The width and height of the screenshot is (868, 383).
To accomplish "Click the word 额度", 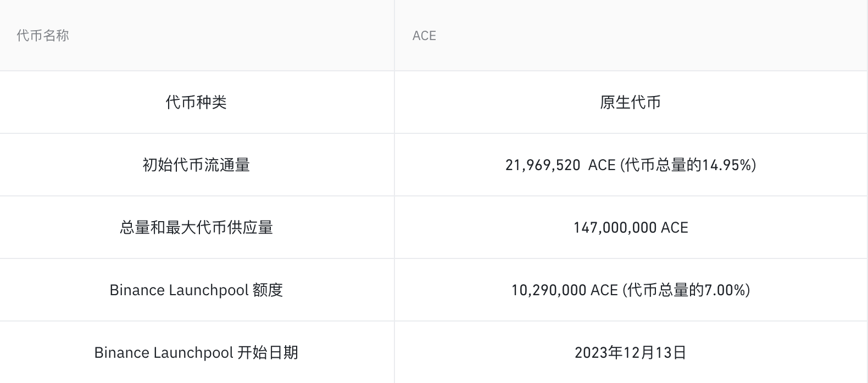I will tap(268, 290).
